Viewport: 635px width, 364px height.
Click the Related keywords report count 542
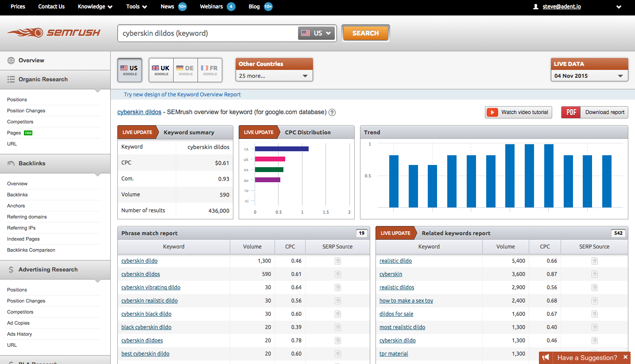pyautogui.click(x=618, y=234)
